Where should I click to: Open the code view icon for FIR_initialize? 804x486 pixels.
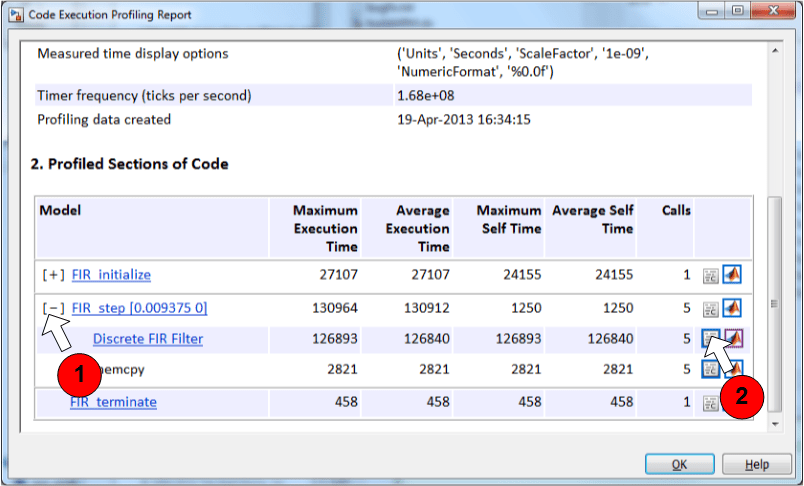click(710, 275)
